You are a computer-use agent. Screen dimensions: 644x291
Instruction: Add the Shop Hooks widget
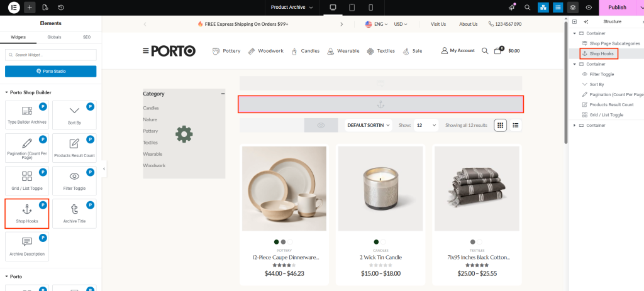[x=27, y=213]
